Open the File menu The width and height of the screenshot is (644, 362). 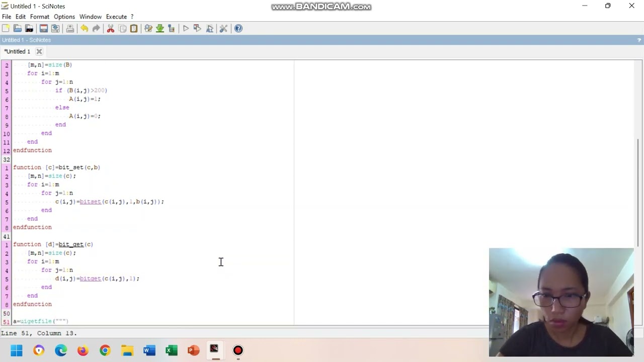7,17
